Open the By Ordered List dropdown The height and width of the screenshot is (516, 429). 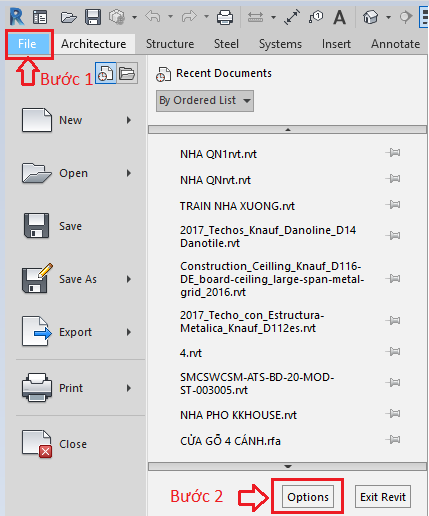tap(205, 101)
